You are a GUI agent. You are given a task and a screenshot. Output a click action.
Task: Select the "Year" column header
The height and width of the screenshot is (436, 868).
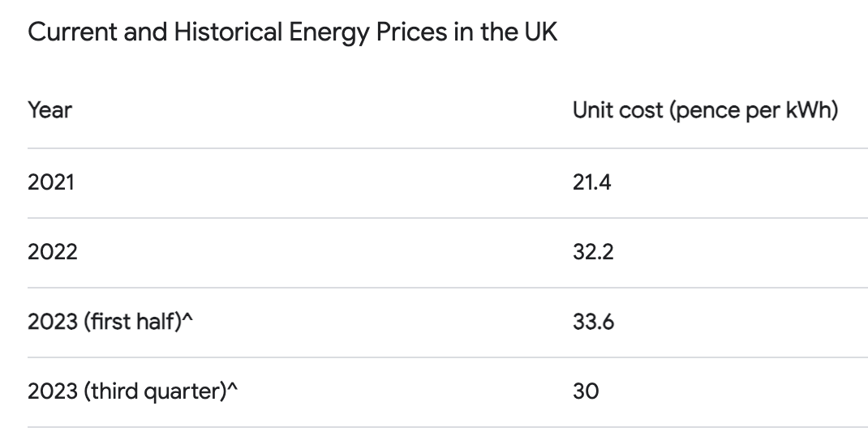point(50,109)
